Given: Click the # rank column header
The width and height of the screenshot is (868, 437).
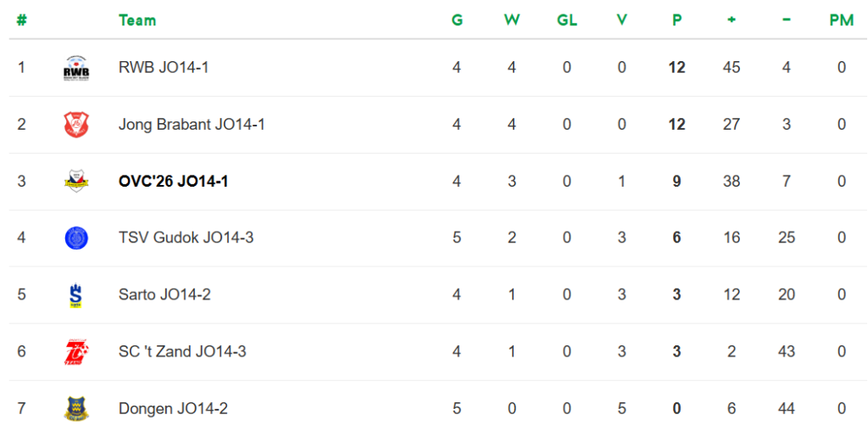Looking at the screenshot, I should point(22,20).
